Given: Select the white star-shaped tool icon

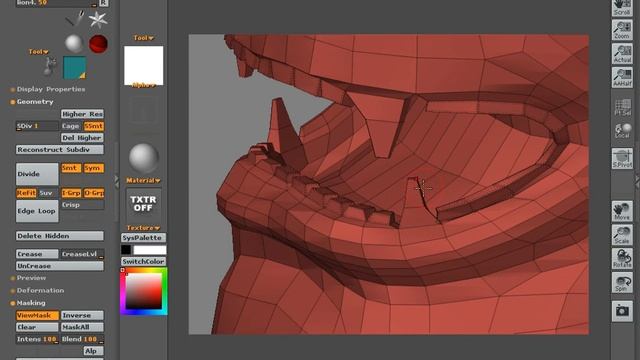Looking at the screenshot, I should point(98,19).
